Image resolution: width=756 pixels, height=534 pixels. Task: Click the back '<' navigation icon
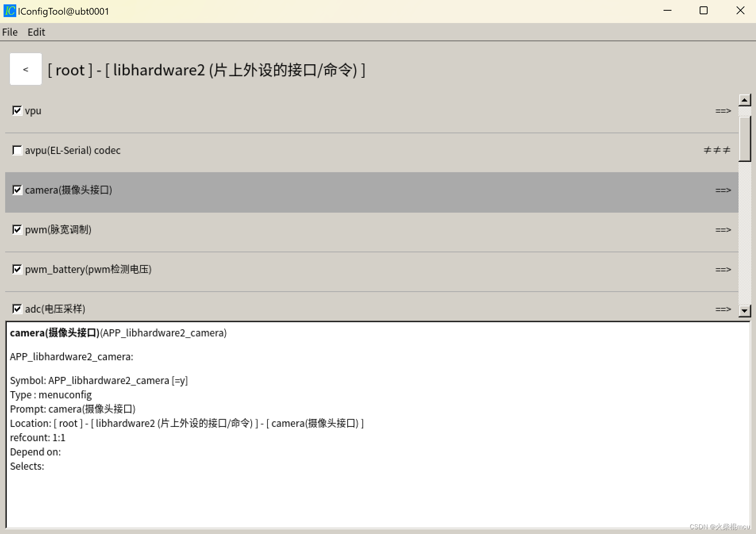click(25, 69)
